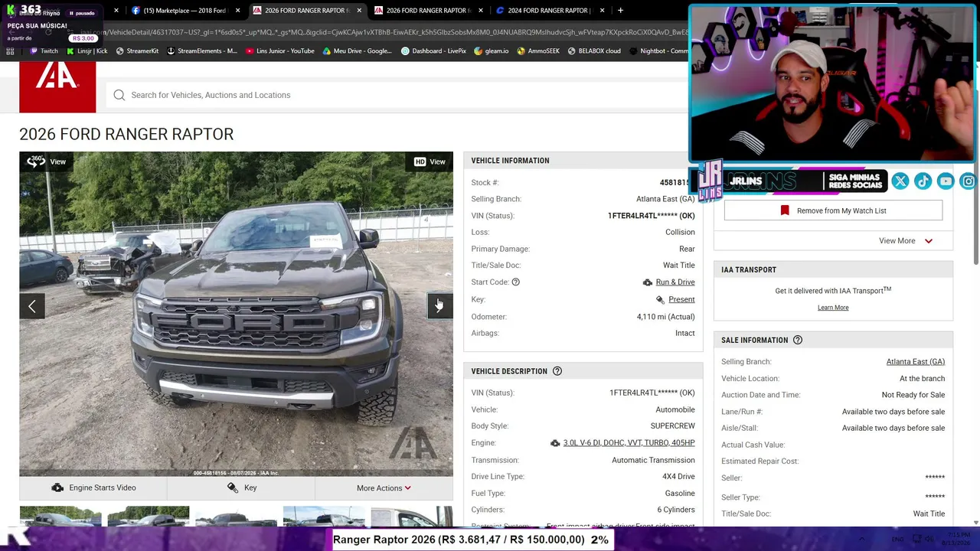Open the gleam.io bookmark
980x551 pixels.
tap(492, 51)
